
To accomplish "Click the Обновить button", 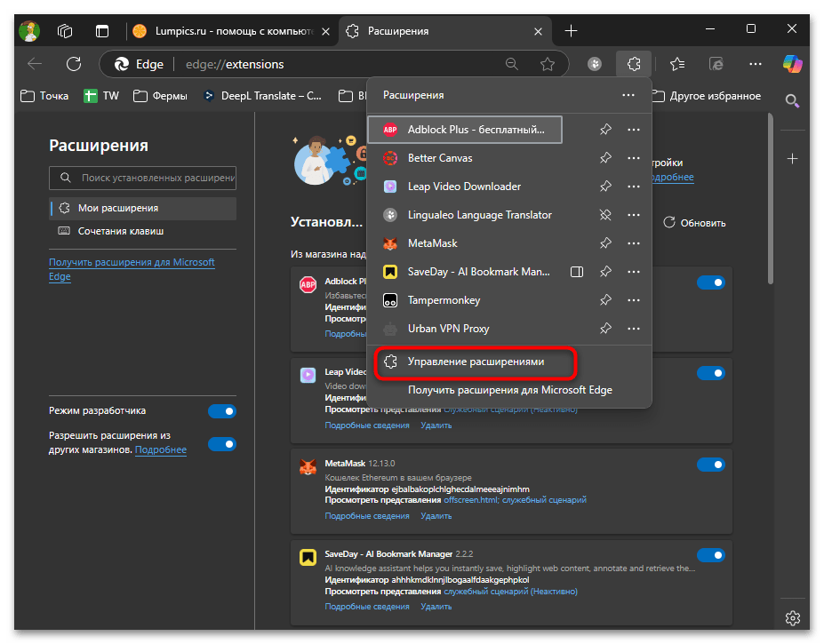I will [x=694, y=223].
